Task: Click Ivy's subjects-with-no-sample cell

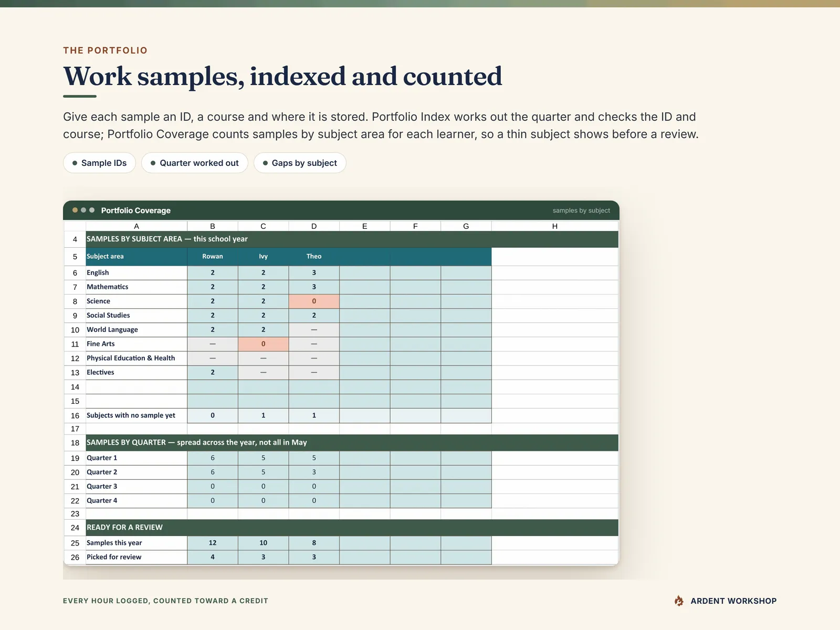Action: 264,415
